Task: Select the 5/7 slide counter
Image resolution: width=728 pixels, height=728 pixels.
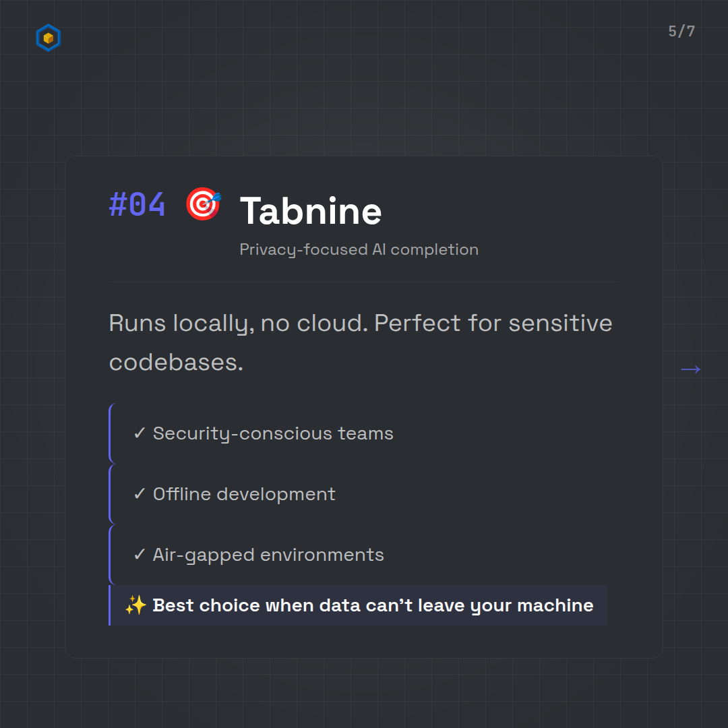Action: (681, 32)
